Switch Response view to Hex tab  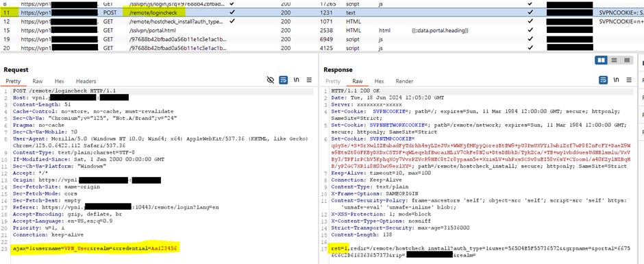coord(380,82)
